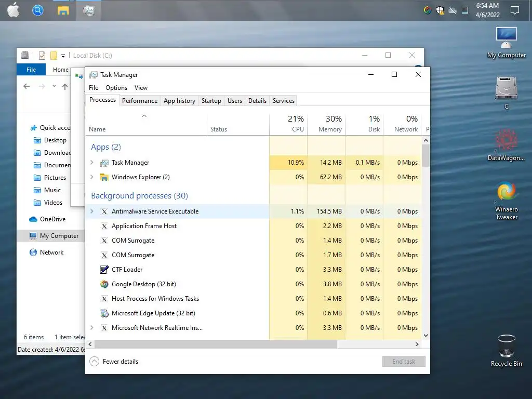Click the Apple logo start button

pyautogui.click(x=13, y=10)
